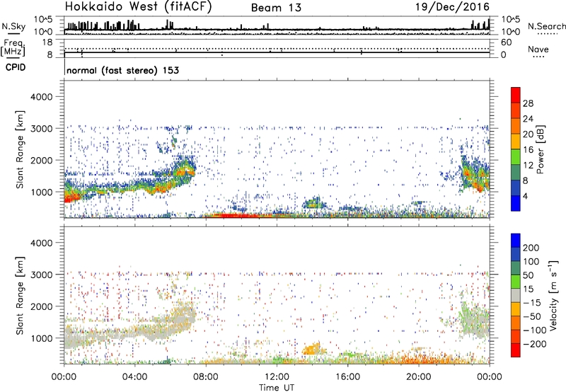Click the 'Hokkaido West (fitACF)' title
This screenshot has width=566, height=392.
click(138, 6)
